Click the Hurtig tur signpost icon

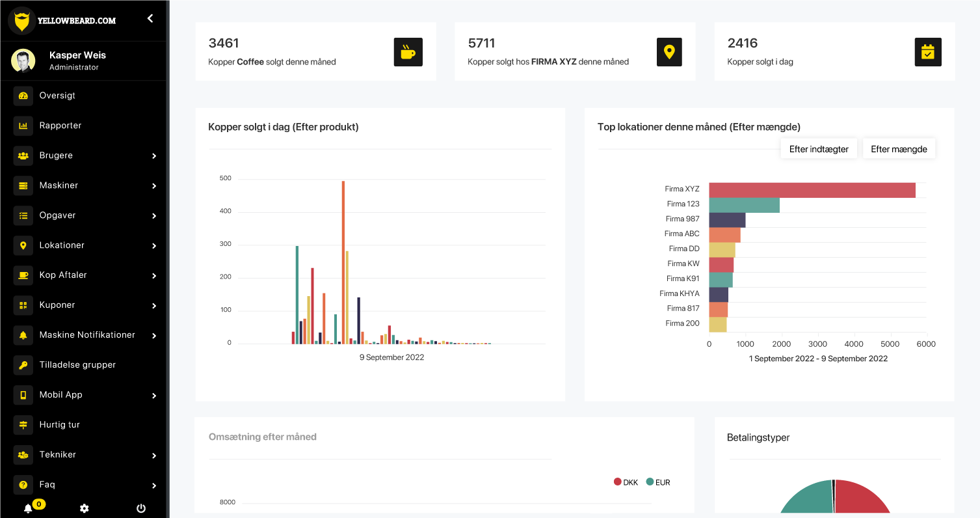23,425
